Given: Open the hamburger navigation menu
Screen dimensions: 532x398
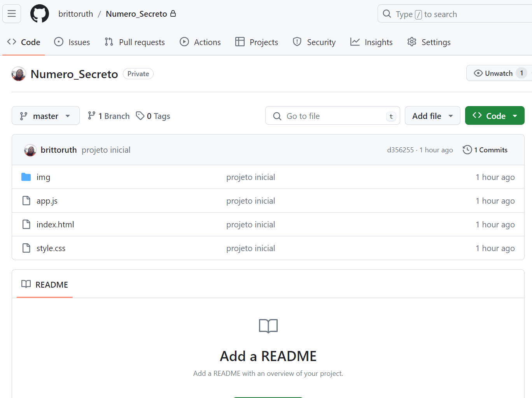Looking at the screenshot, I should (x=12, y=14).
